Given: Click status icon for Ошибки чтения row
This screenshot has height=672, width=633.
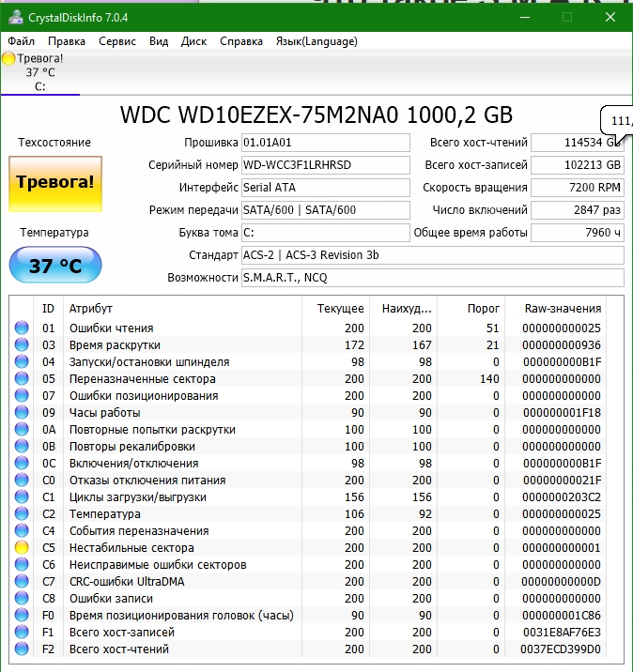Looking at the screenshot, I should [22, 328].
